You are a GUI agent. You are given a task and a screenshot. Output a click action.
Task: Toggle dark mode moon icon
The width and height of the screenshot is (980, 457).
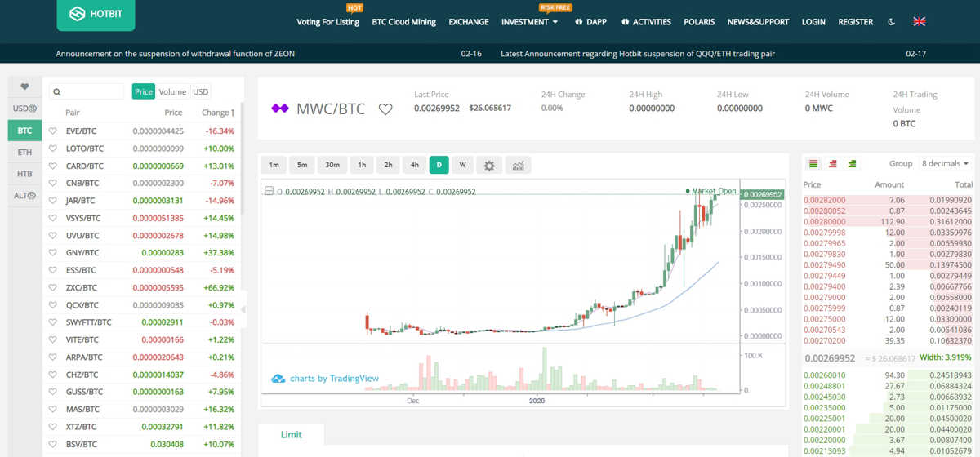(x=891, y=22)
